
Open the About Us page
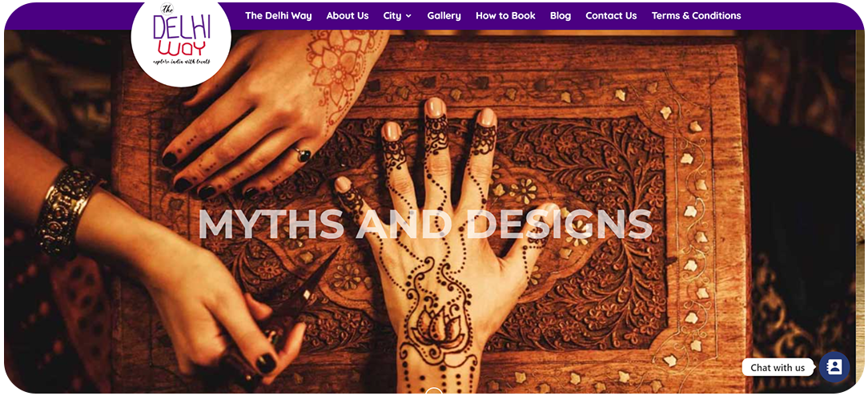pyautogui.click(x=347, y=15)
